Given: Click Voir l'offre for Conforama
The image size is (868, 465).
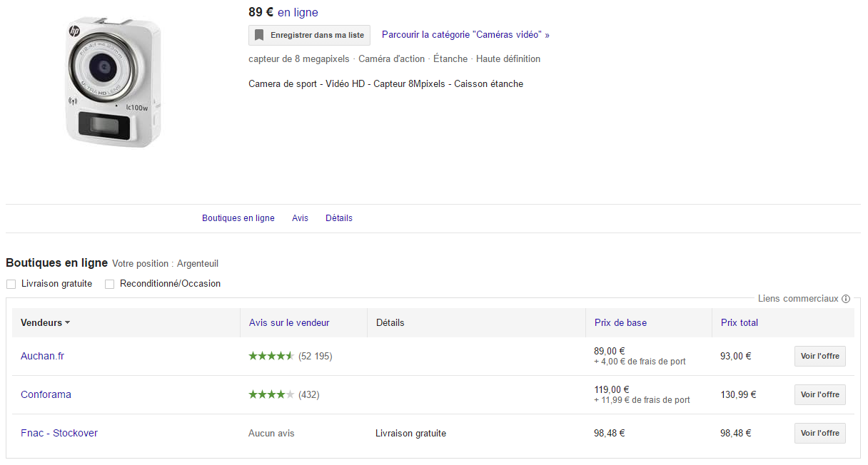Looking at the screenshot, I should point(820,394).
